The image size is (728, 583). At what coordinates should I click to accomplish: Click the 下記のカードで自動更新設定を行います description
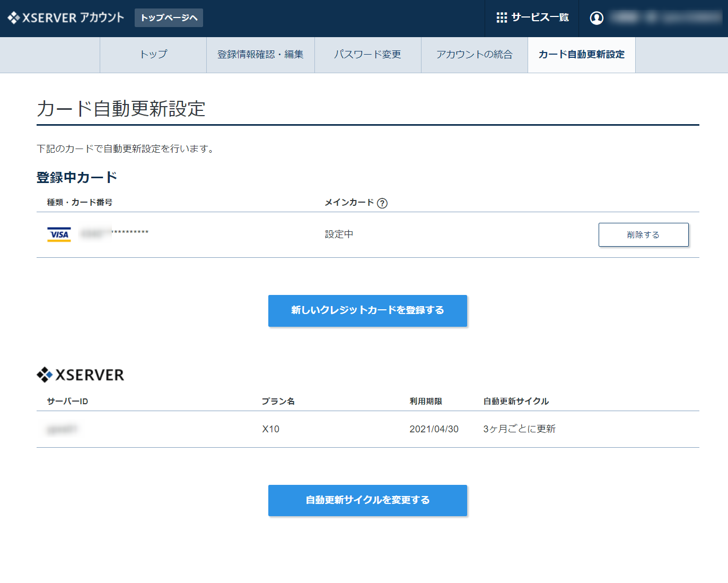[126, 149]
